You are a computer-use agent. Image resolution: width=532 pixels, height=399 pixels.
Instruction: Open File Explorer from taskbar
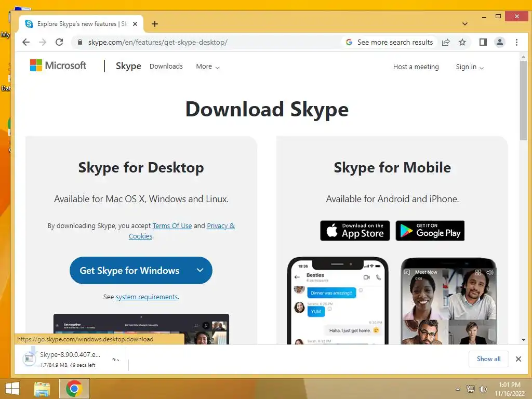pos(42,389)
